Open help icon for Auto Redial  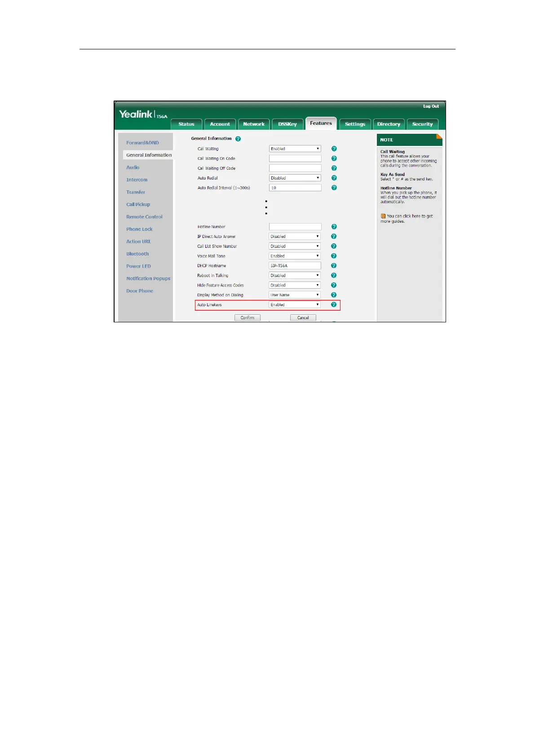point(334,178)
